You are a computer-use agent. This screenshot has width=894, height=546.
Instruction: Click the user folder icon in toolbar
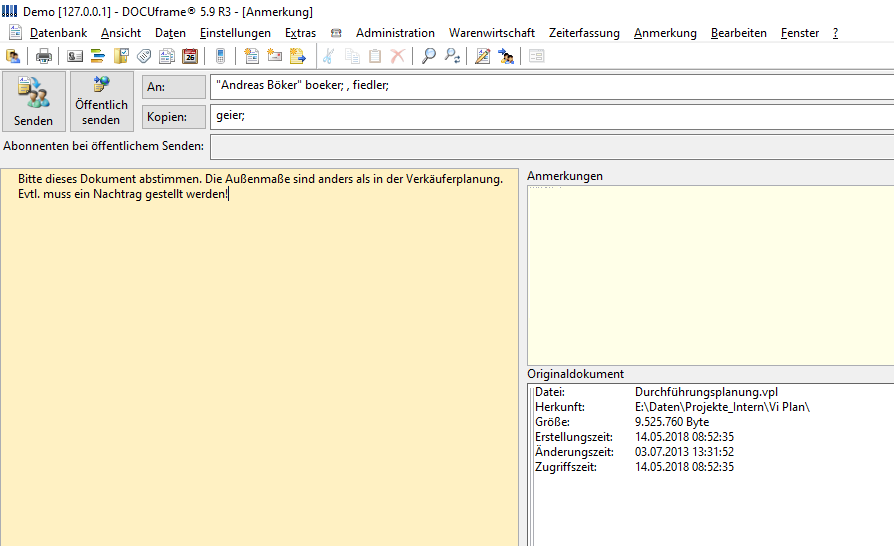point(13,56)
